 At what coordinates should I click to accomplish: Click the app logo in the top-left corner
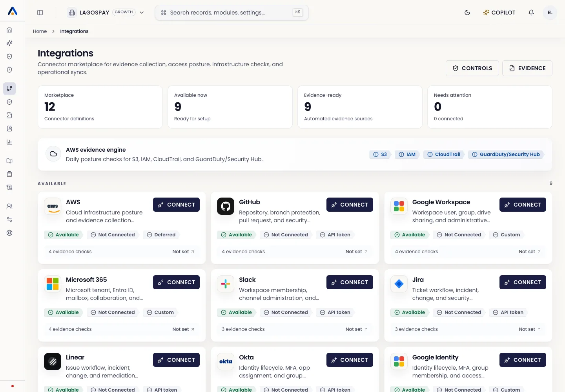[13, 11]
